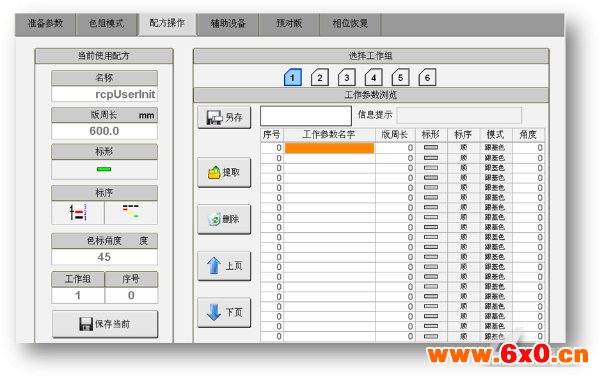Select the orange highlighted parameter name cell
Viewport: 601px width, 377px height.
pos(329,148)
